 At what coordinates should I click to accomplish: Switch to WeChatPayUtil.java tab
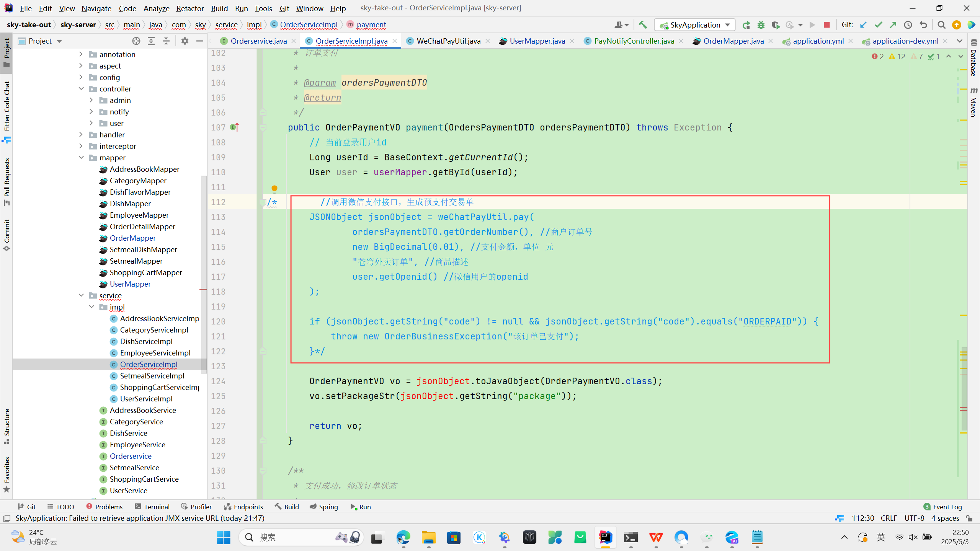point(448,41)
